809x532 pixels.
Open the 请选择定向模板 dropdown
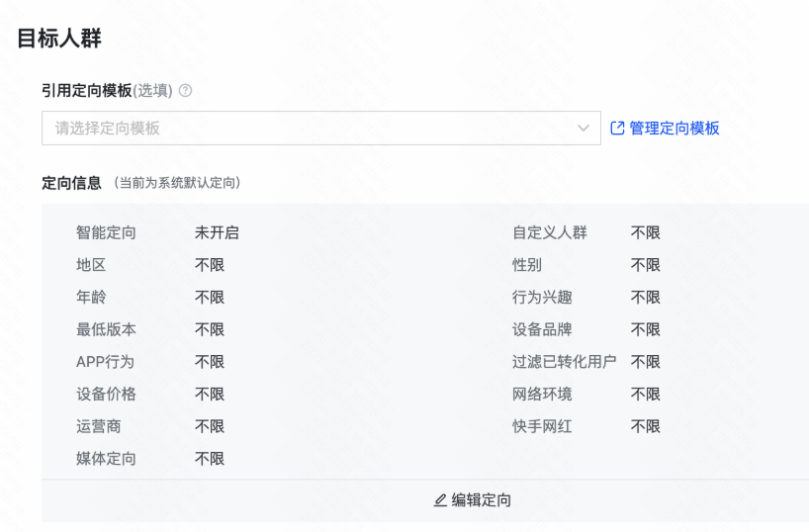click(x=320, y=128)
